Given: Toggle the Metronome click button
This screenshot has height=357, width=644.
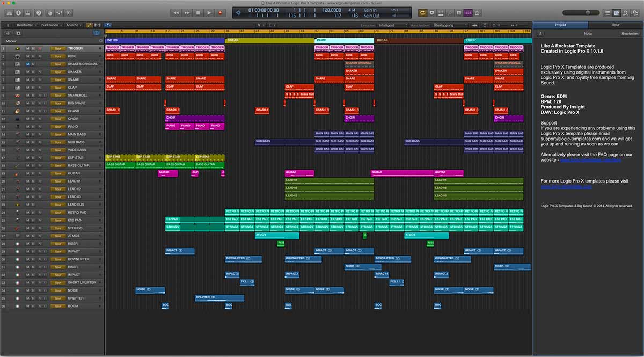Looking at the screenshot, I should pyautogui.click(x=477, y=12).
